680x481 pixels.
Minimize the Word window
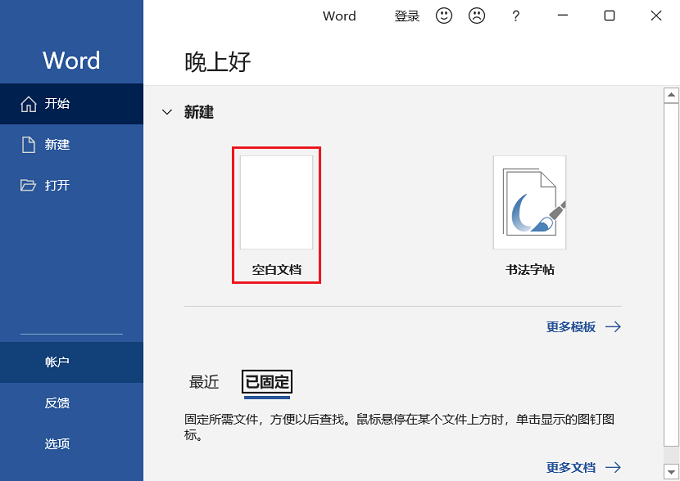coord(562,16)
